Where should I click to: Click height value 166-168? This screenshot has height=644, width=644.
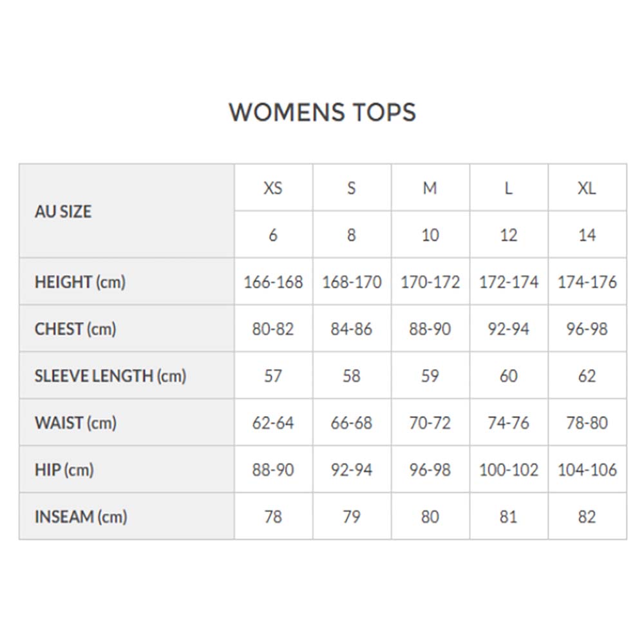pos(273,282)
